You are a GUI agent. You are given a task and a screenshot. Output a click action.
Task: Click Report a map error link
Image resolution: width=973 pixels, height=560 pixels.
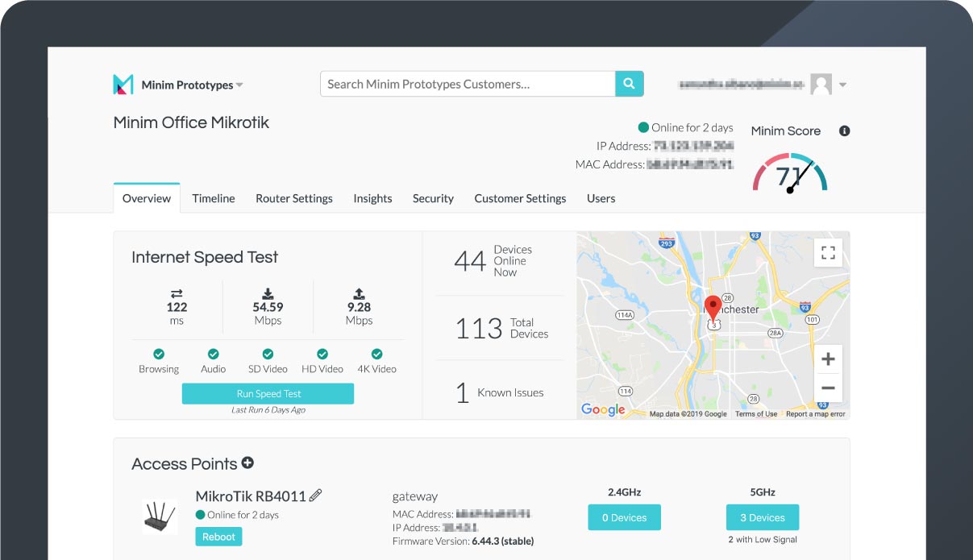816,414
